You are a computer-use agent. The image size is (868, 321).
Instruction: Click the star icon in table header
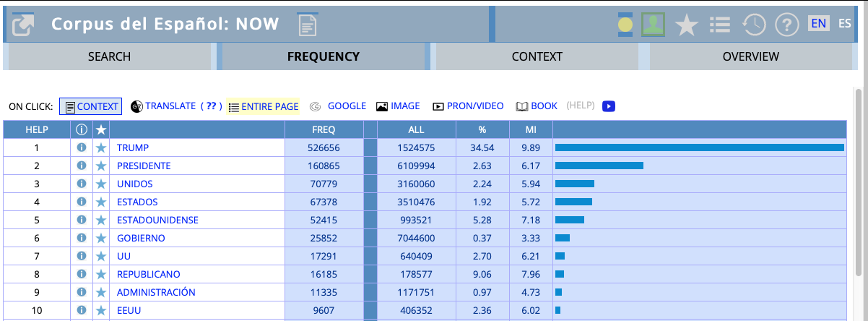point(101,129)
